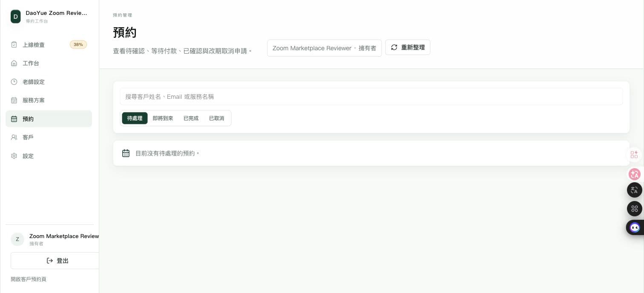Click the 重新整理 button
Screen dimensions: 644x293
[408, 47]
